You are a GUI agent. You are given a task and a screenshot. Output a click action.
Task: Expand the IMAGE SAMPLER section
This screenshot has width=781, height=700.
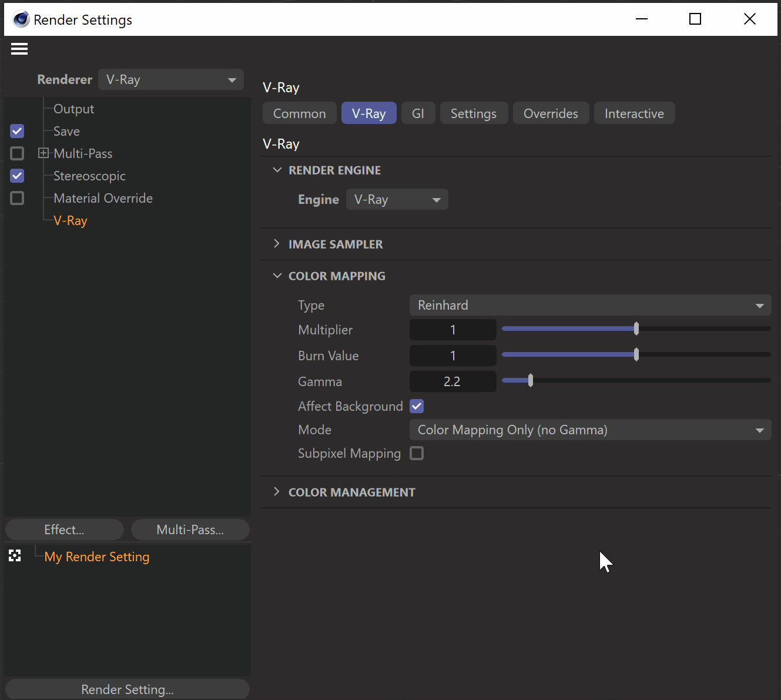pyautogui.click(x=277, y=244)
